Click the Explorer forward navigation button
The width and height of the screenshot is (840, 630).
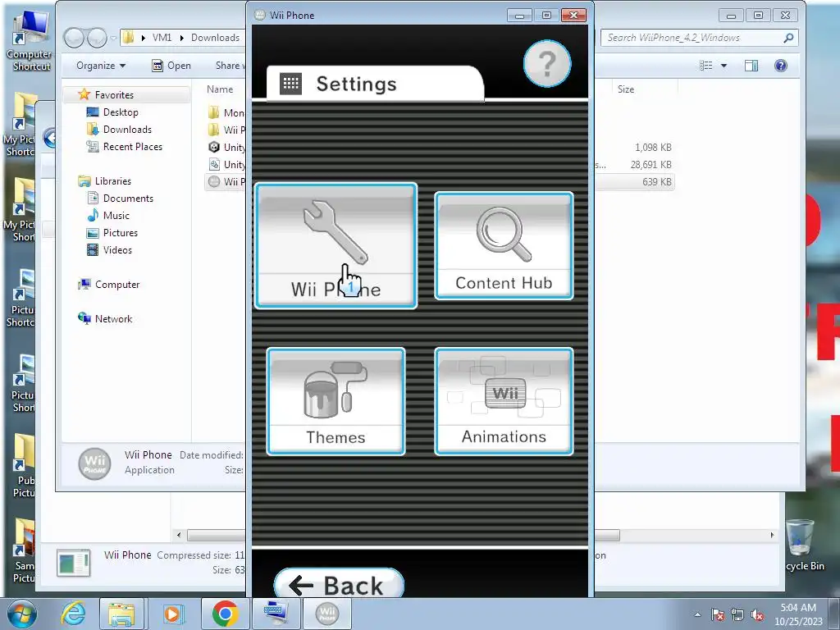point(97,38)
